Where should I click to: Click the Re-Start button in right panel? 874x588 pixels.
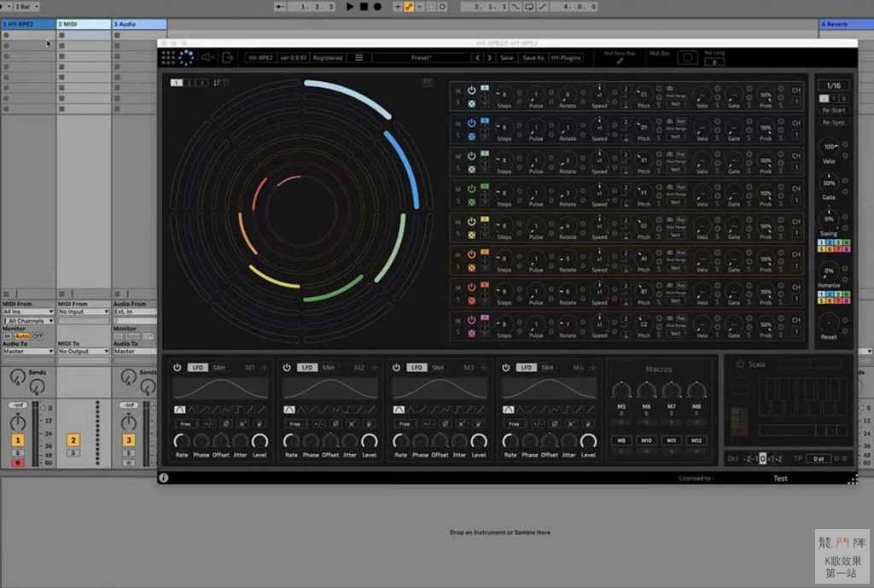[834, 110]
